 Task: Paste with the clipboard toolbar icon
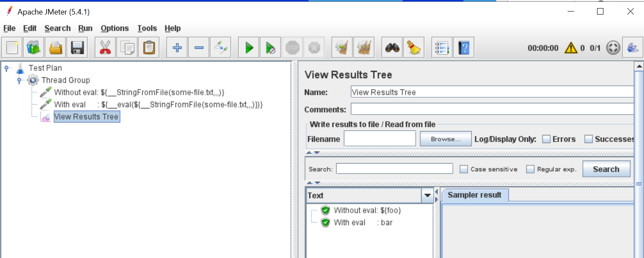point(149,47)
